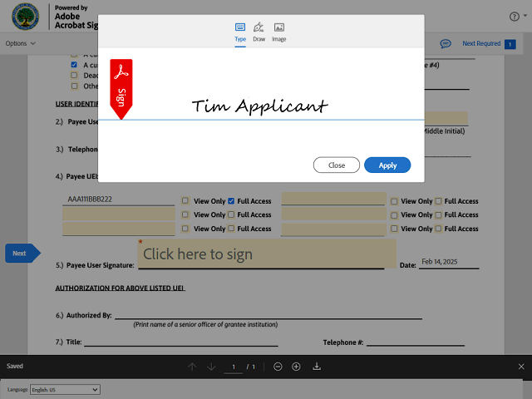Screen dimensions: 532x399
Task: Click the second left empty UEI field
Action: [118, 214]
